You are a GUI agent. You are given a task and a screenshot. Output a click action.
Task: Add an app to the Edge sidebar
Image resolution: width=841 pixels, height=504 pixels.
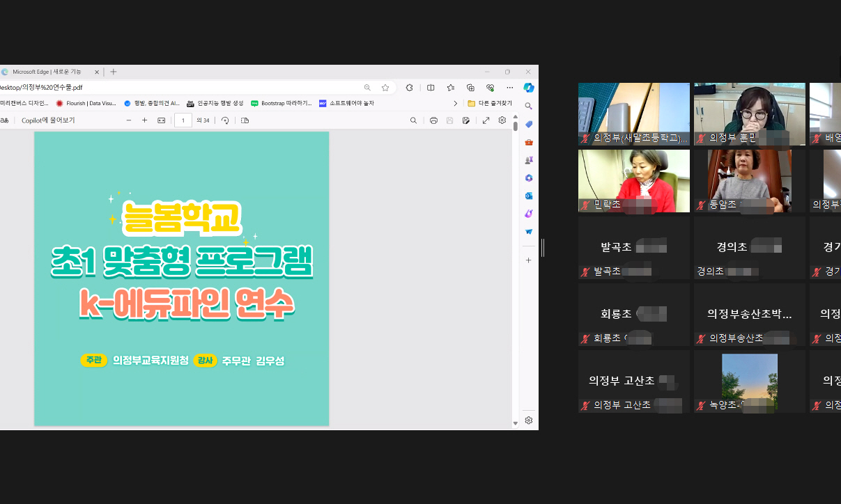[529, 260]
